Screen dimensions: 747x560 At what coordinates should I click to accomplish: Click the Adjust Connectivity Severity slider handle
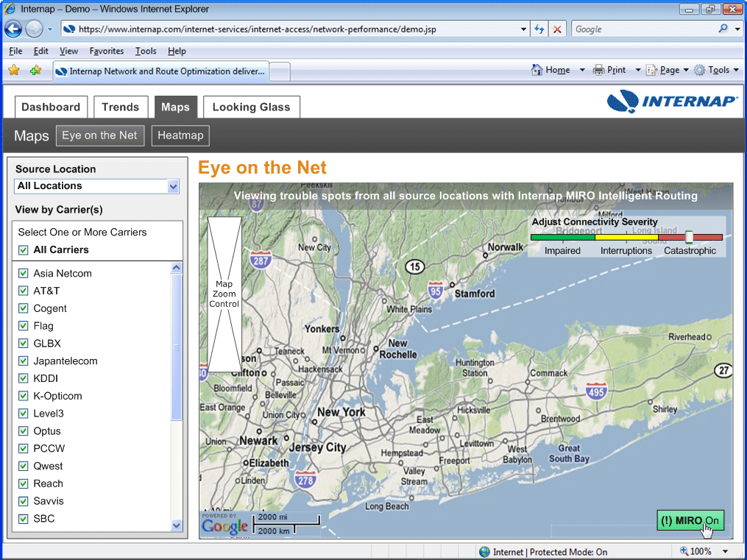(x=690, y=237)
